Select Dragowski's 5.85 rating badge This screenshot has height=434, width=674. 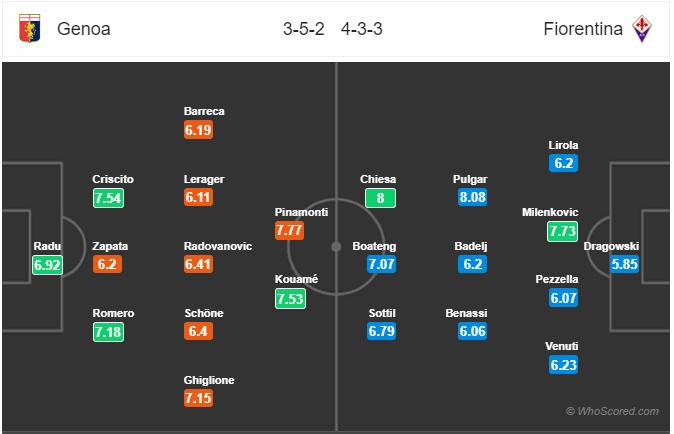[624, 264]
